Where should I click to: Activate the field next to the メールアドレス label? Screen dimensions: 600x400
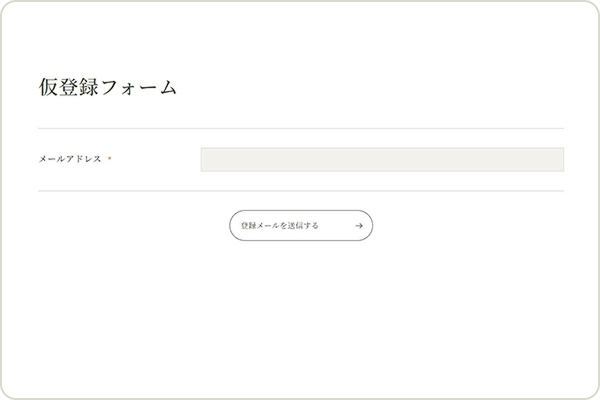[381, 160]
